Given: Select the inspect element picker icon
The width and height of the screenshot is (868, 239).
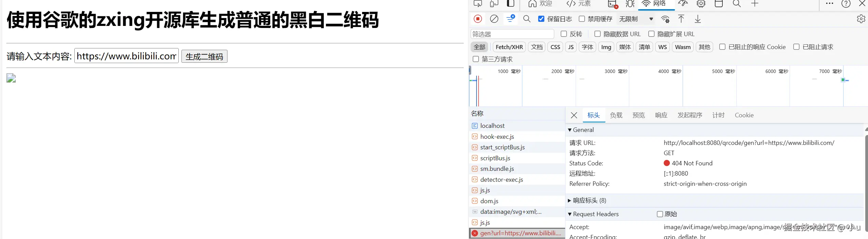Looking at the screenshot, I should point(478,4).
